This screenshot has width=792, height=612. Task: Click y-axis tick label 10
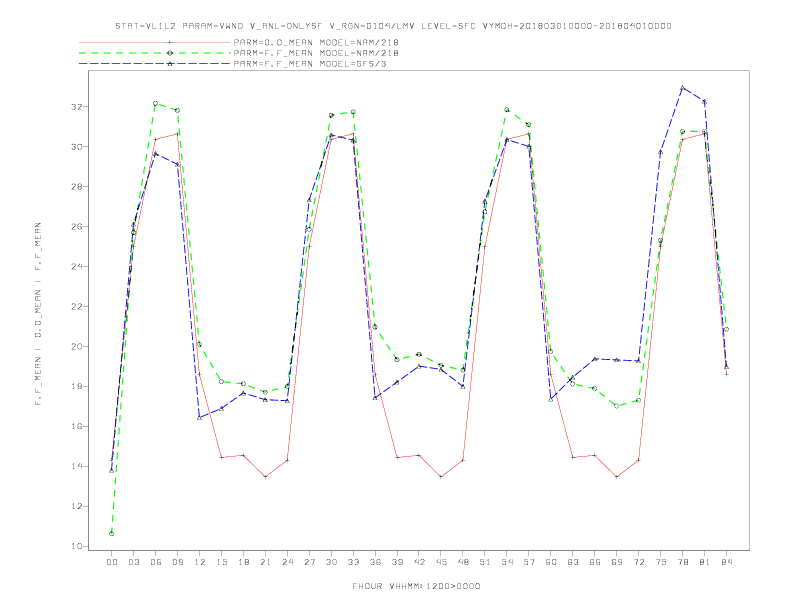[77, 546]
